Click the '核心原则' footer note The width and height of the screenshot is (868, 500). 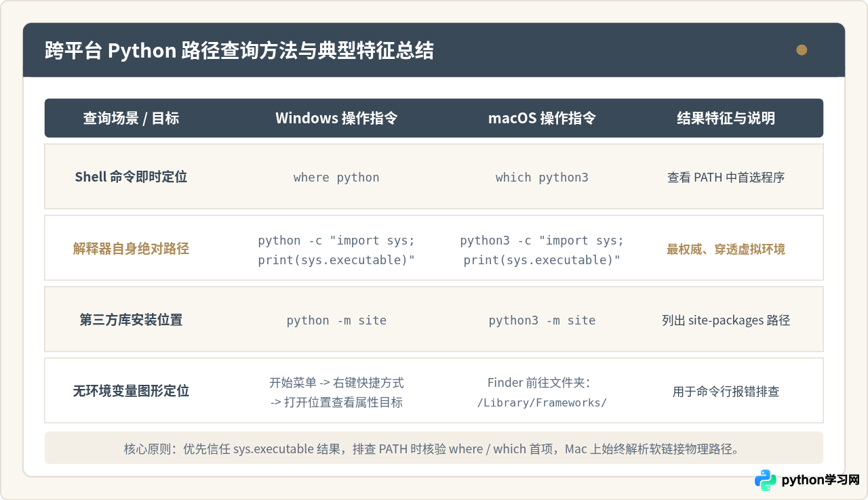tap(434, 449)
